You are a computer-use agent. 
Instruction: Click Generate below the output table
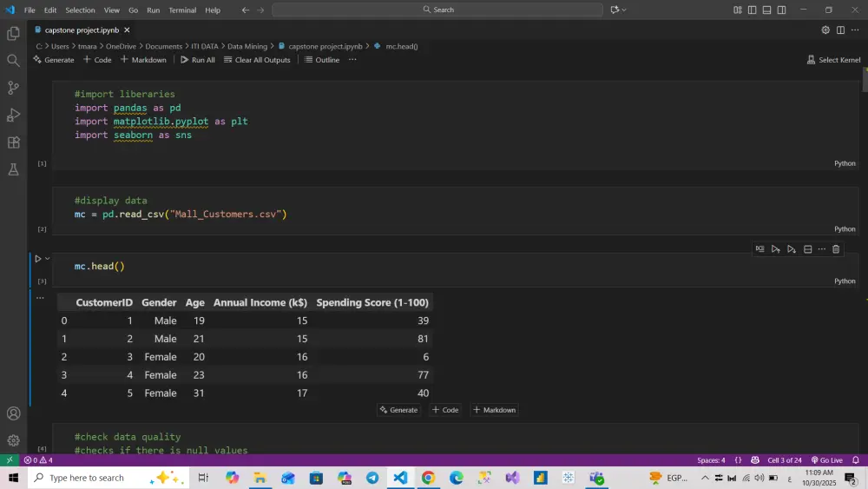(398, 410)
